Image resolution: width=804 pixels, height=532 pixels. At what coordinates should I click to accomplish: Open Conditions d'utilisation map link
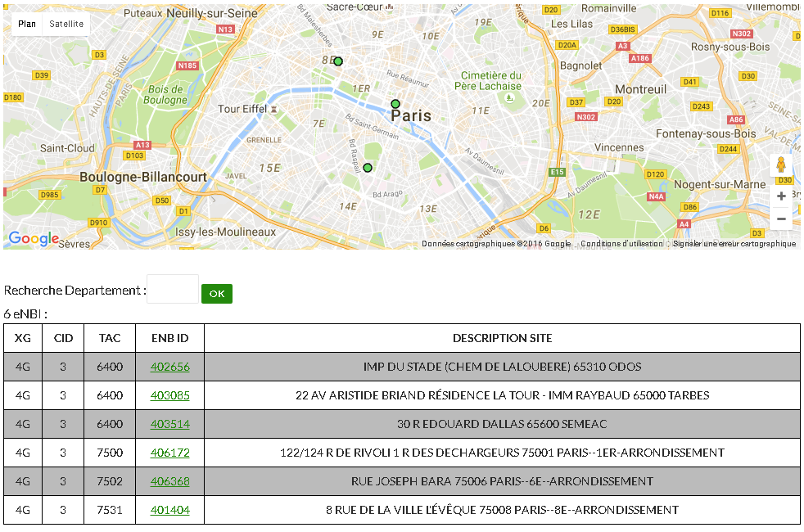(x=621, y=244)
